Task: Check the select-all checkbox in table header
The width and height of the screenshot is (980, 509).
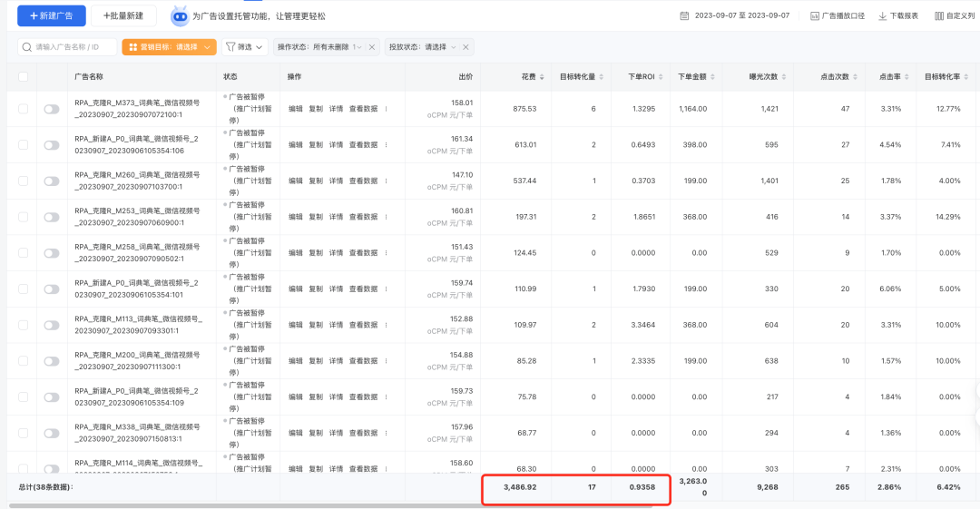Action: tap(23, 77)
